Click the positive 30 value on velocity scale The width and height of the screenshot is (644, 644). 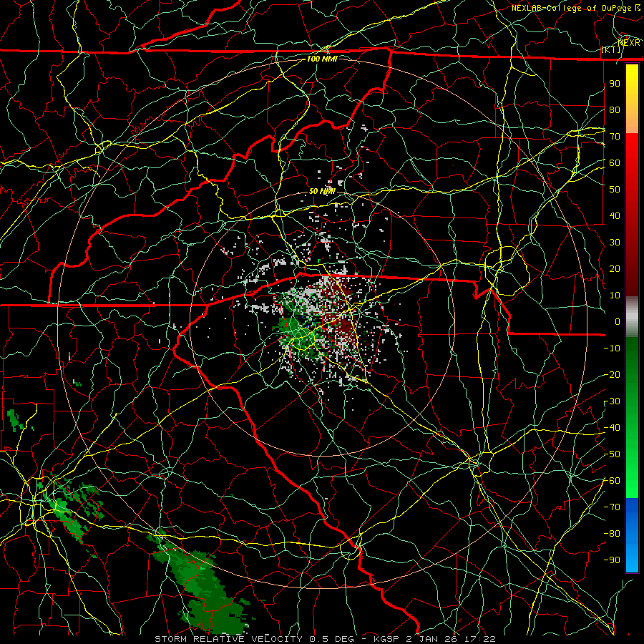pos(615,243)
